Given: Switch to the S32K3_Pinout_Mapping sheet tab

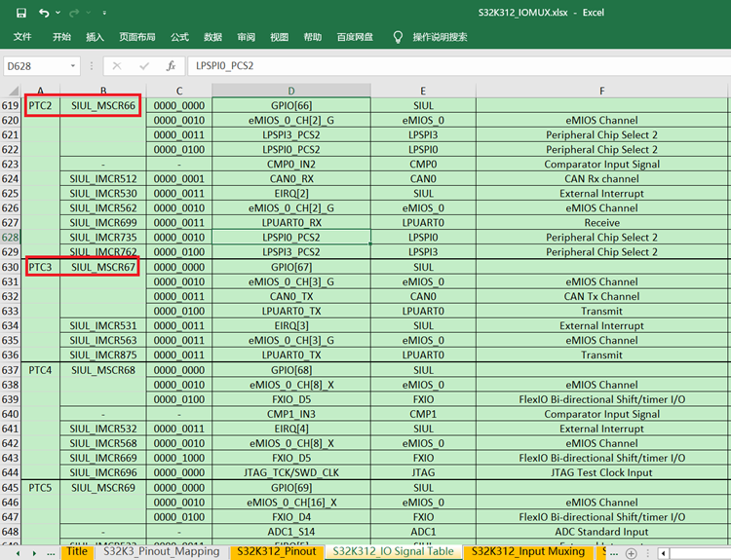Looking at the screenshot, I should (161, 551).
